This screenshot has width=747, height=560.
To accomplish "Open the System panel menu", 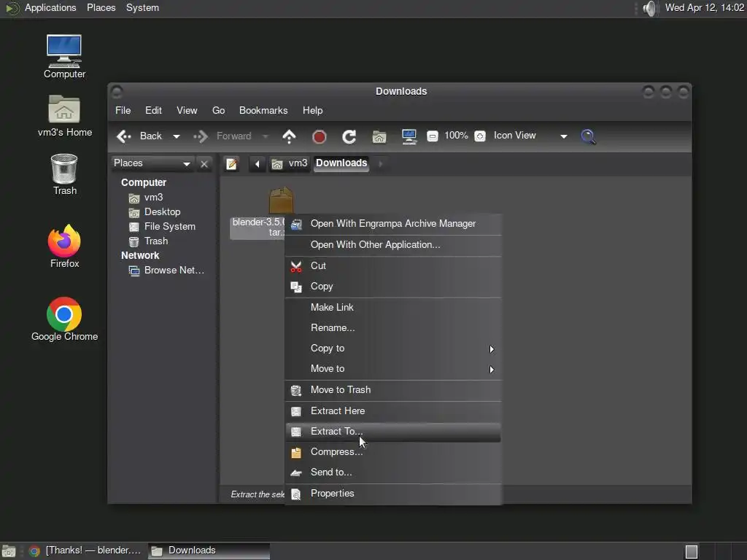I will pos(142,8).
